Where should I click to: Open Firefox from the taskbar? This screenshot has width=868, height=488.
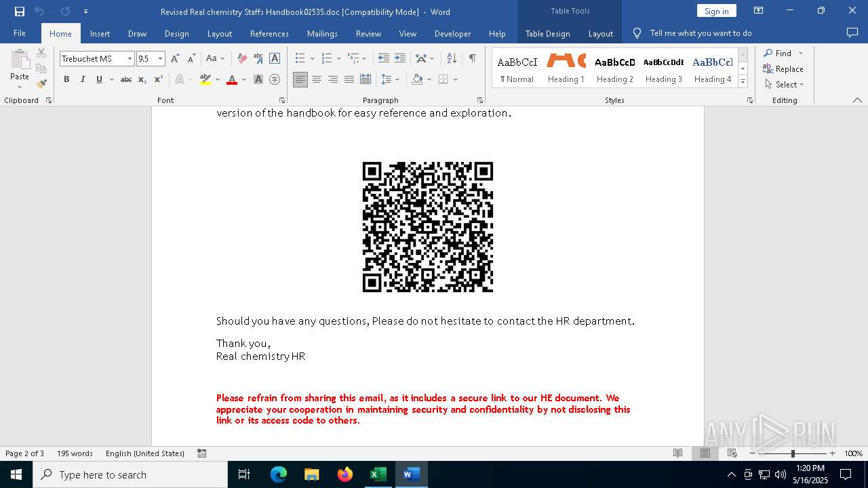[344, 474]
